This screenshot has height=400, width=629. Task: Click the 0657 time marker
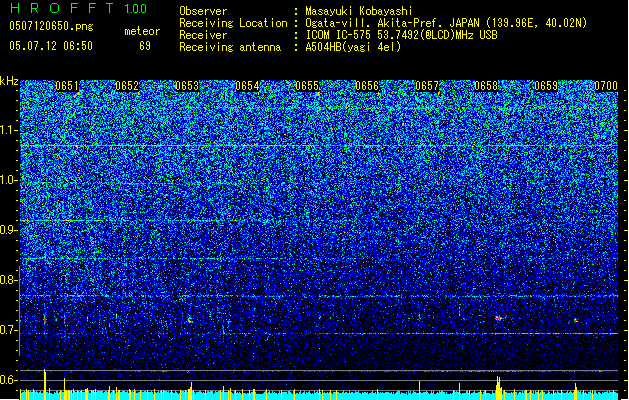[x=427, y=86]
